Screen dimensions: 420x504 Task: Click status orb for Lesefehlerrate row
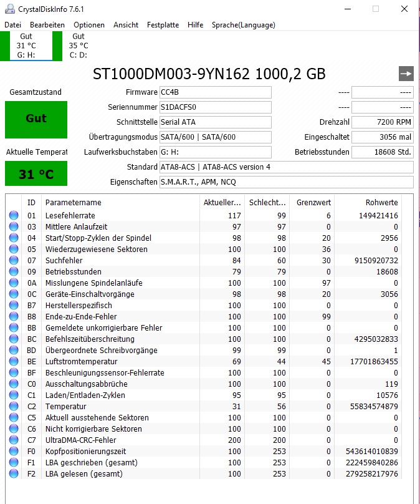click(14, 215)
